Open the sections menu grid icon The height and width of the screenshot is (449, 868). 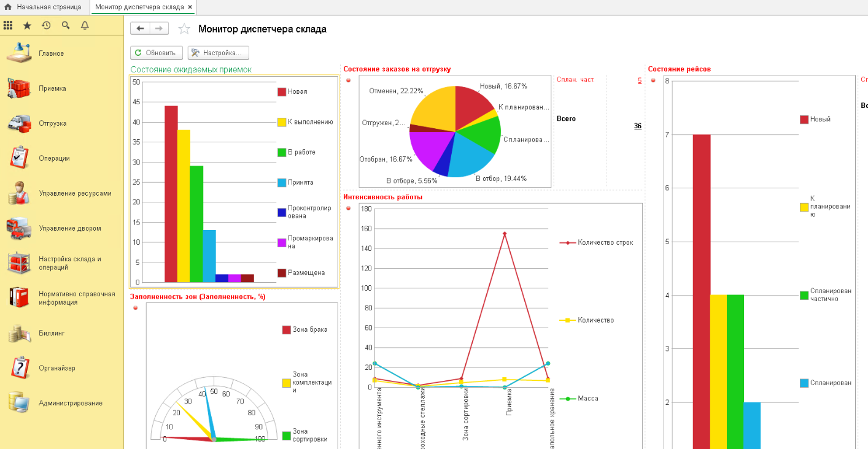pos(8,25)
